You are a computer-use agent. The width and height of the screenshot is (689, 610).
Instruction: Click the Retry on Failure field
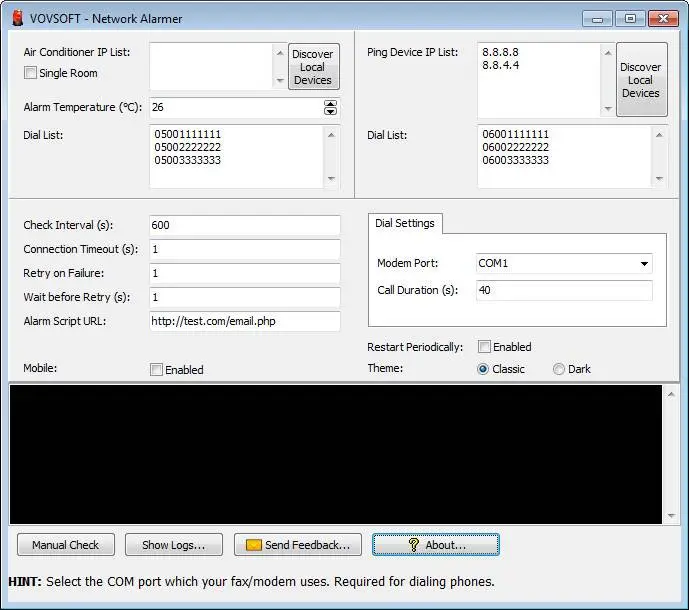pyautogui.click(x=245, y=273)
